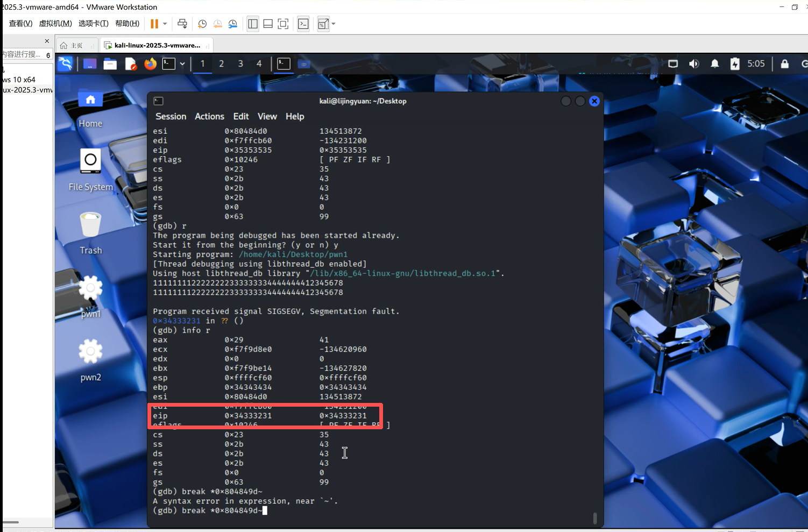Screen dimensions: 808x532
Task: Open the terminal Session menu
Action: click(171, 116)
